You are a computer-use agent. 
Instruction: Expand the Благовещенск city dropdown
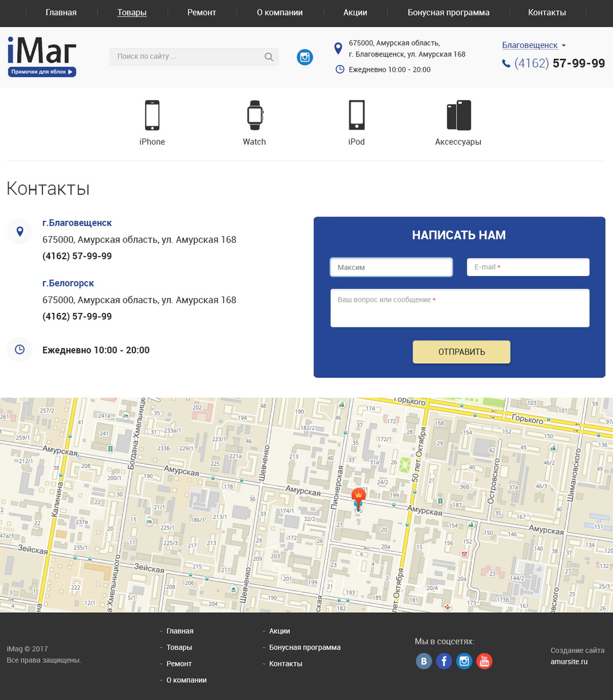coord(533,45)
